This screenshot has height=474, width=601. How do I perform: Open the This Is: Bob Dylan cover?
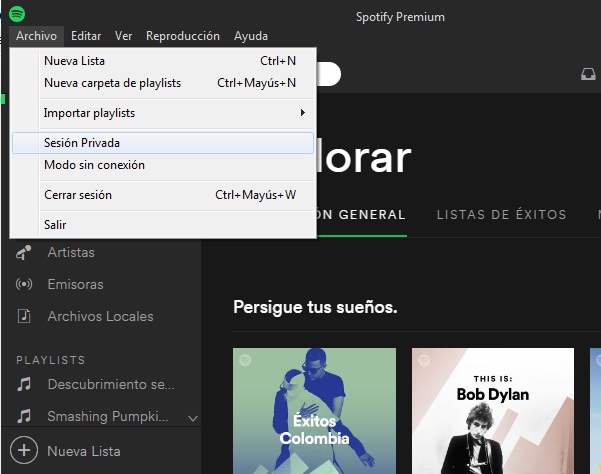click(493, 411)
